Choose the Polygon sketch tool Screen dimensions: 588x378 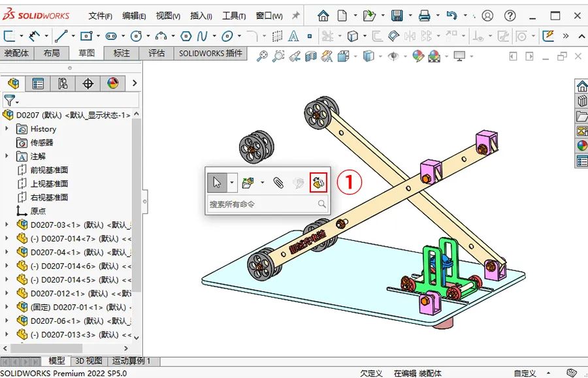point(186,36)
